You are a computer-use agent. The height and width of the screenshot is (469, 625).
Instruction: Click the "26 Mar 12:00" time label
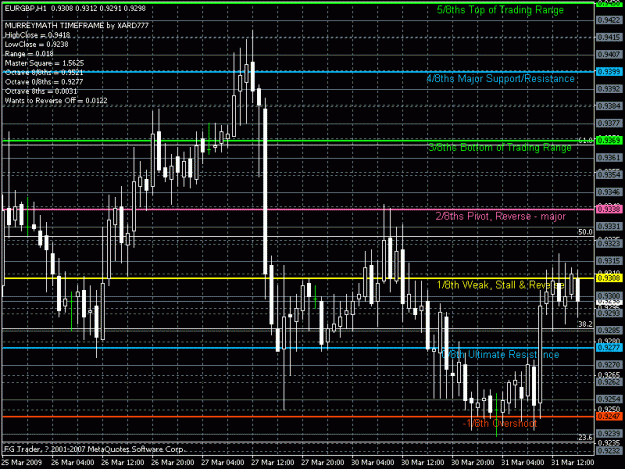coord(122,463)
